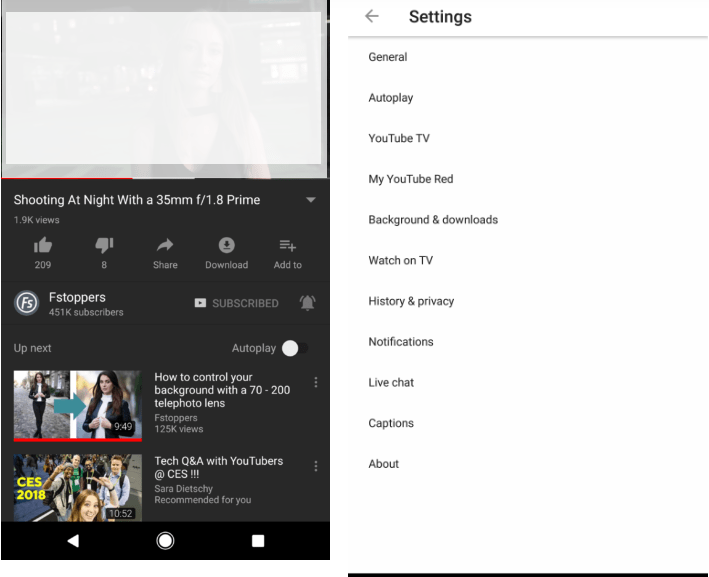Tap the Share arrow icon
This screenshot has height=577, width=709.
click(165, 245)
